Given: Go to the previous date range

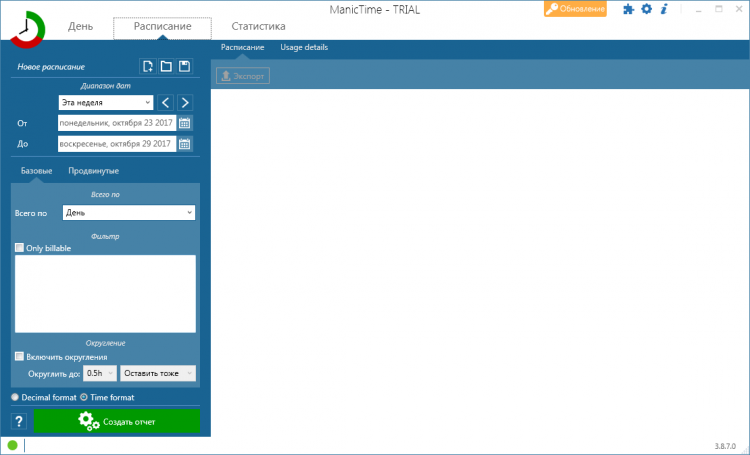Looking at the screenshot, I should (165, 102).
